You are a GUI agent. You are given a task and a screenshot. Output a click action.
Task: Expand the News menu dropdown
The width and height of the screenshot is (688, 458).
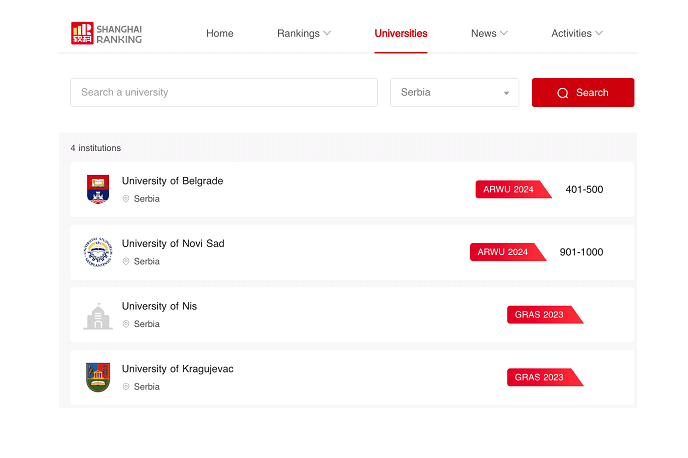[x=489, y=33]
